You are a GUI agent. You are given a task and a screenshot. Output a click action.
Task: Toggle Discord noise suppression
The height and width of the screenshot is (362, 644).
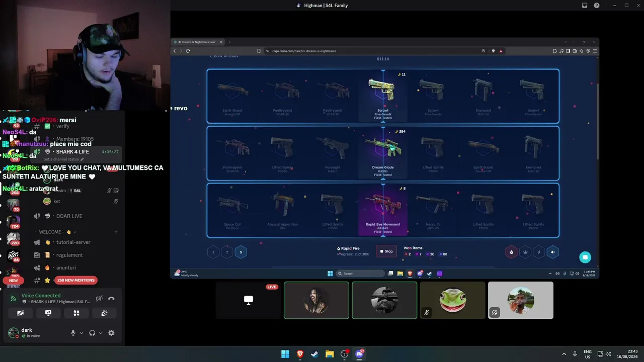point(99,298)
